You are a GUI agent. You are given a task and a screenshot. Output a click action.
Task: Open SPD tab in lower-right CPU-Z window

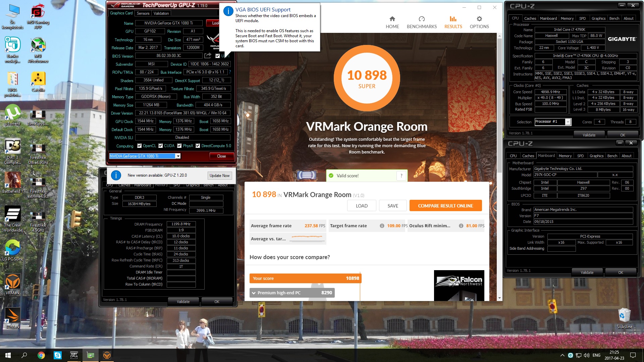580,156
